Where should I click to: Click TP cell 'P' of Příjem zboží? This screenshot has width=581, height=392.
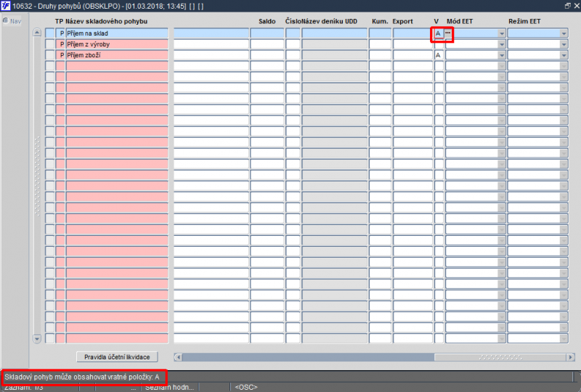pos(60,55)
